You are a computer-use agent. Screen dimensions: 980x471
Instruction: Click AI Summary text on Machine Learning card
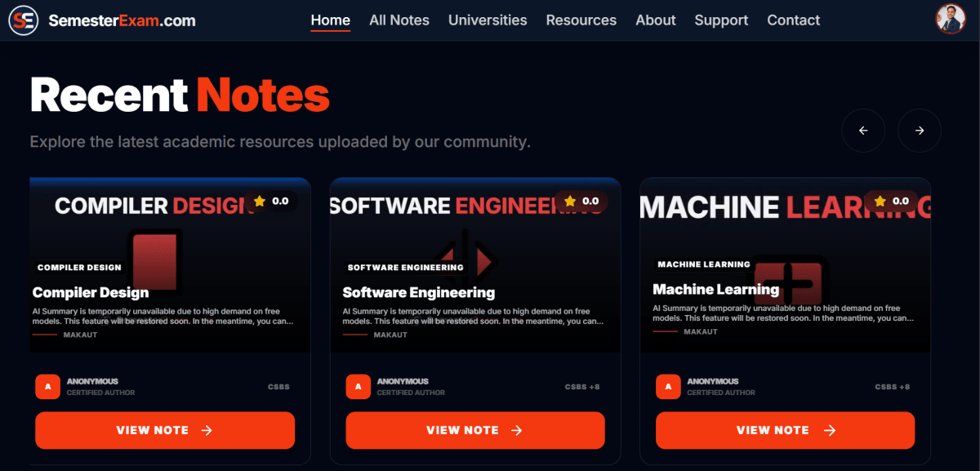point(784,313)
